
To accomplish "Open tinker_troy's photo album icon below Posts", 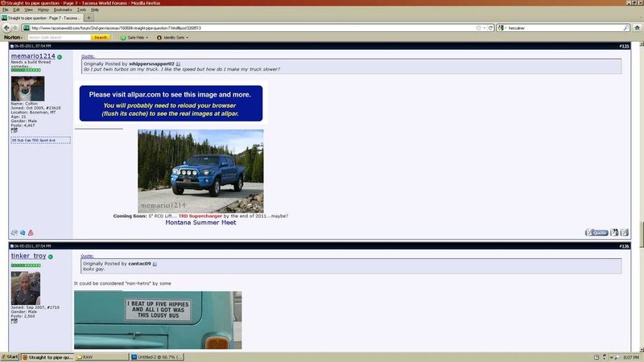I will click(x=14, y=321).
